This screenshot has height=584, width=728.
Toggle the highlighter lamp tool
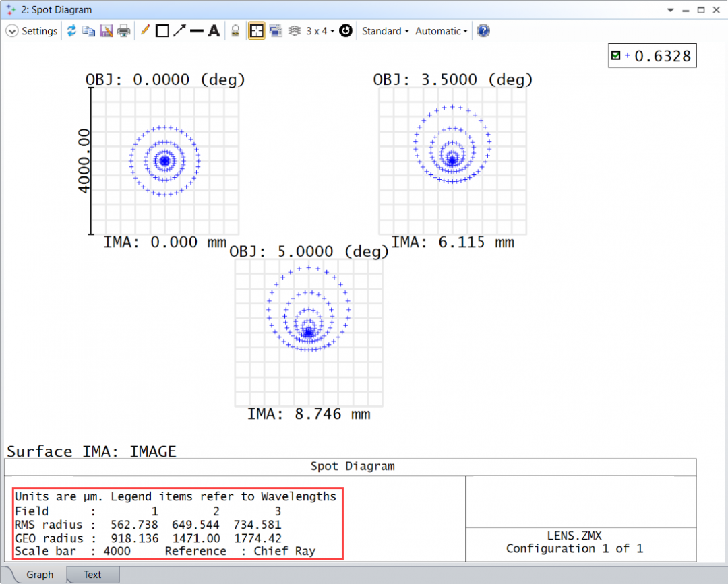tap(237, 30)
